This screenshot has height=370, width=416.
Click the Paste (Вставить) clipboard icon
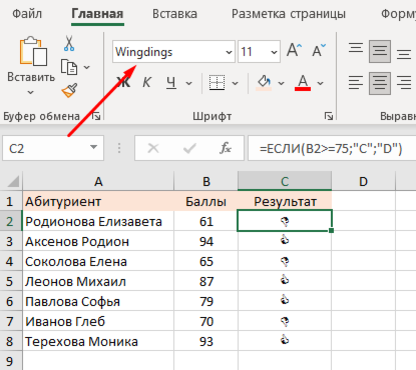pyautogui.click(x=33, y=51)
